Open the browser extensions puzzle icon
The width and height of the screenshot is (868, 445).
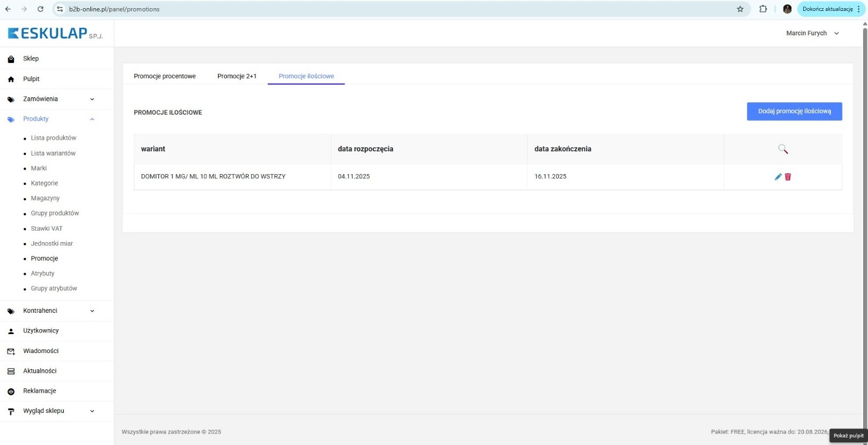click(763, 9)
